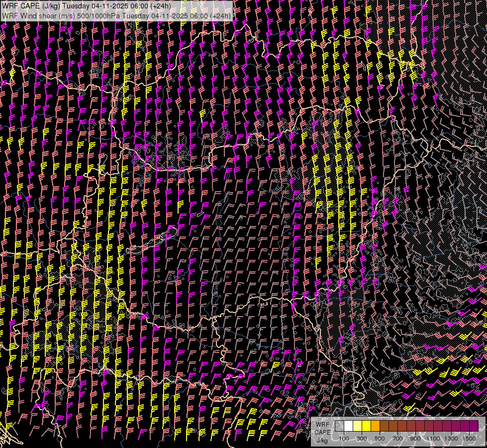
Task: Click the 300 legend tick label
Action: click(362, 439)
